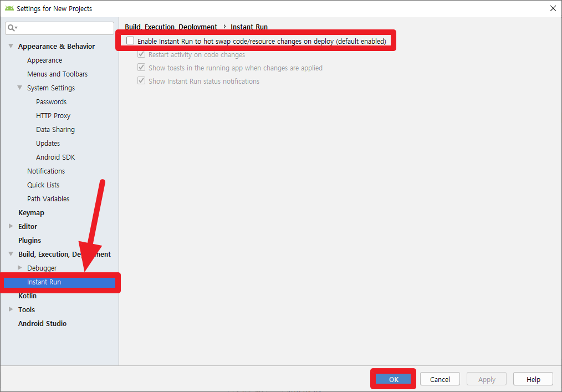
Task: Select Keymap in the settings tree
Action: tap(31, 213)
